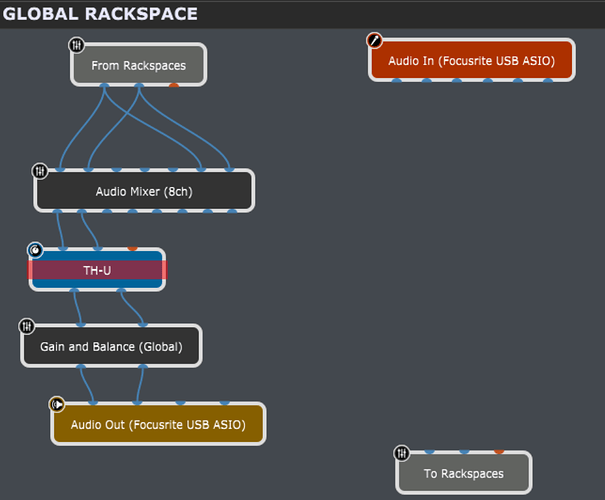605x500 pixels.
Task: Click the microphone icon on Audio In block
Action: click(374, 40)
